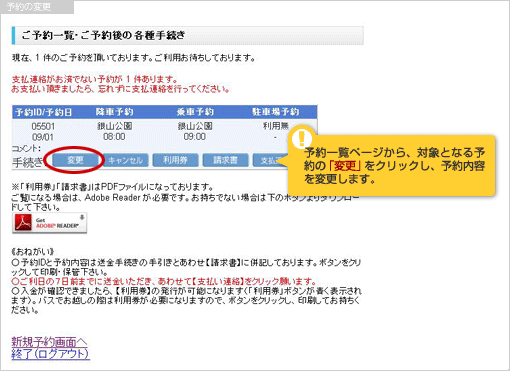Open the 利用券 PDF button
The height and width of the screenshot is (376, 510).
point(175,160)
